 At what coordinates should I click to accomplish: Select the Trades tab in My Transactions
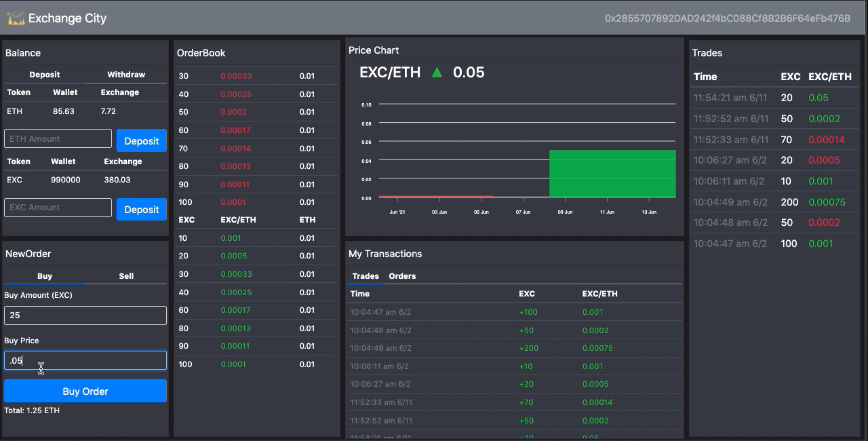click(x=366, y=276)
